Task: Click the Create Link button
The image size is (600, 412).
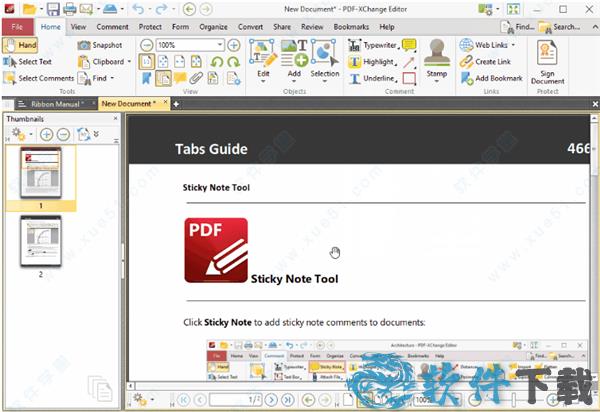Action: tap(486, 62)
